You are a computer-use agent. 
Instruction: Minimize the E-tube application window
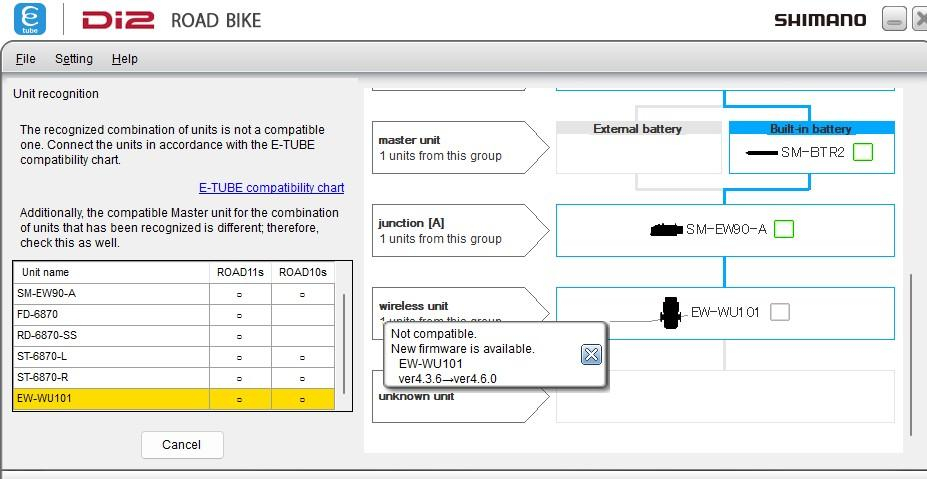pyautogui.click(x=894, y=20)
